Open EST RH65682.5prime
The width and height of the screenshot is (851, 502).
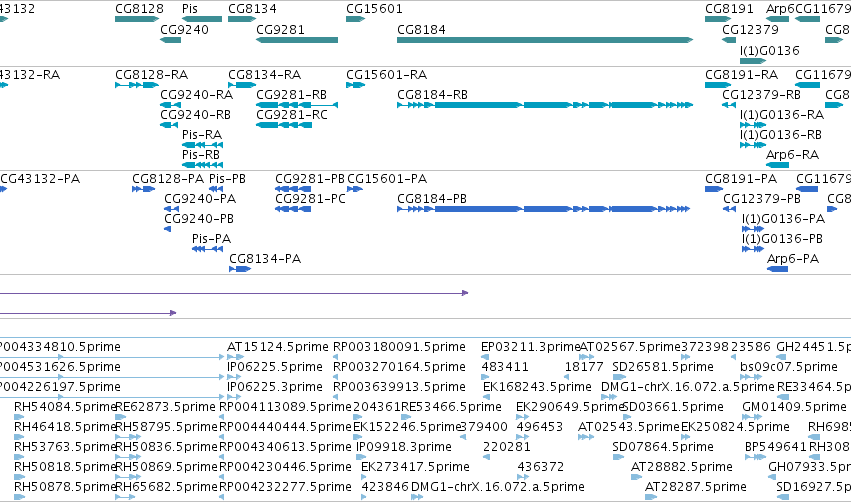166,487
